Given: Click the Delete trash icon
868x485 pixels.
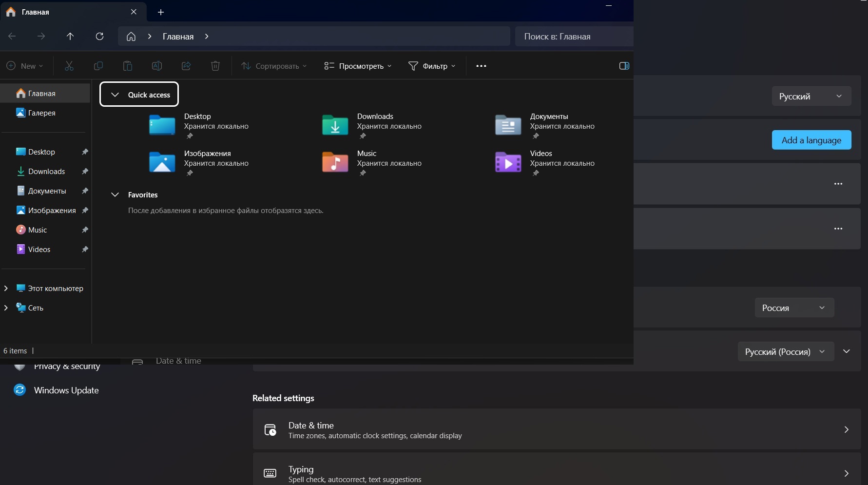Looking at the screenshot, I should click(x=215, y=66).
